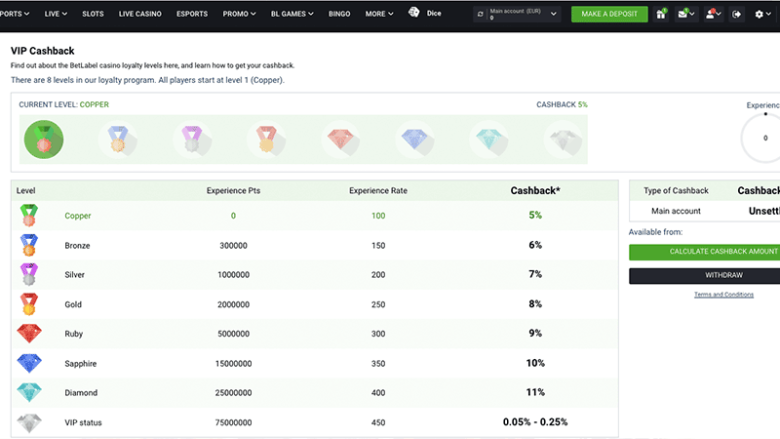Click the balance refresh icon
This screenshot has height=439, width=780.
tap(480, 14)
